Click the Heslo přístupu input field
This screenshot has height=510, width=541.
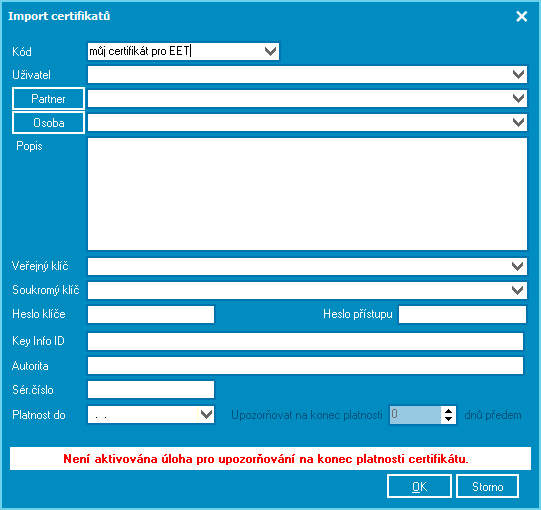click(462, 314)
